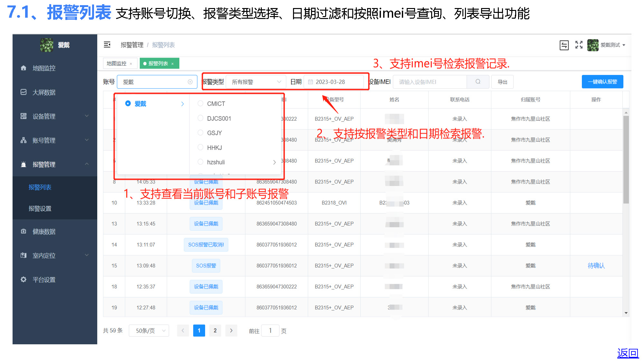Click 返回 link at bottom right
644x362 pixels.
[x=628, y=353]
